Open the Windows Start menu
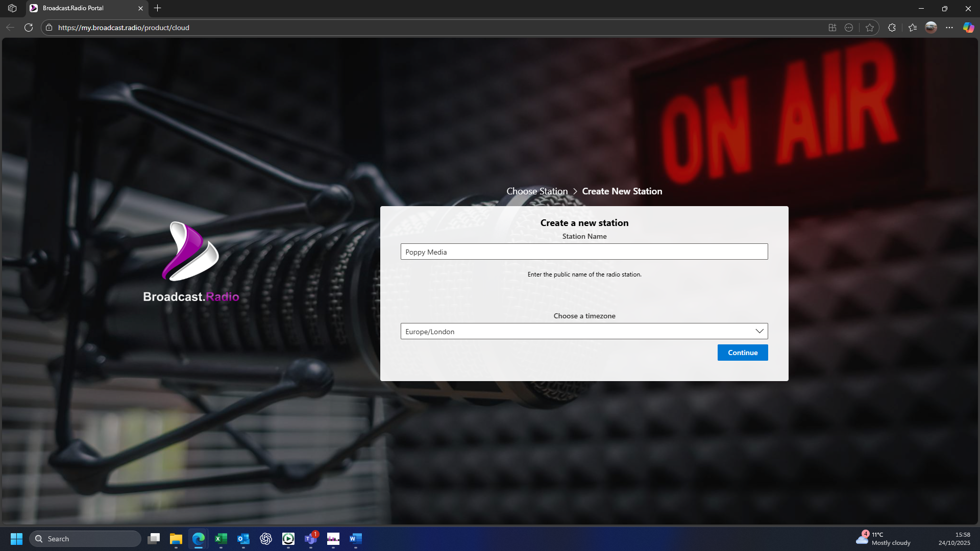This screenshot has height=551, width=980. coord(16,539)
